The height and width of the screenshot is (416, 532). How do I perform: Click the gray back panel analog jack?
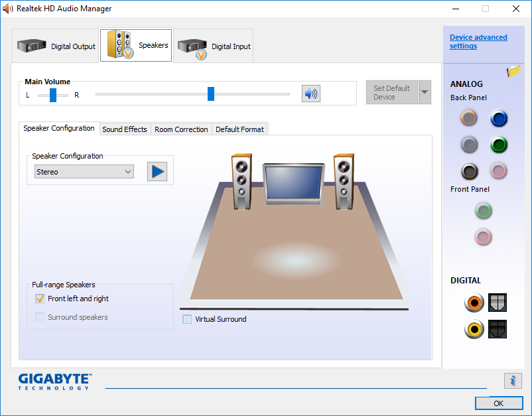point(469,145)
